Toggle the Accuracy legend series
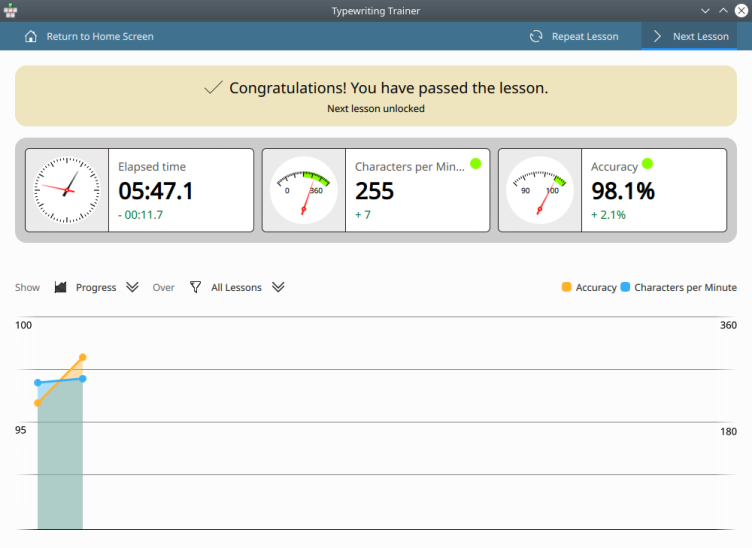The height and width of the screenshot is (548, 752). [x=589, y=287]
